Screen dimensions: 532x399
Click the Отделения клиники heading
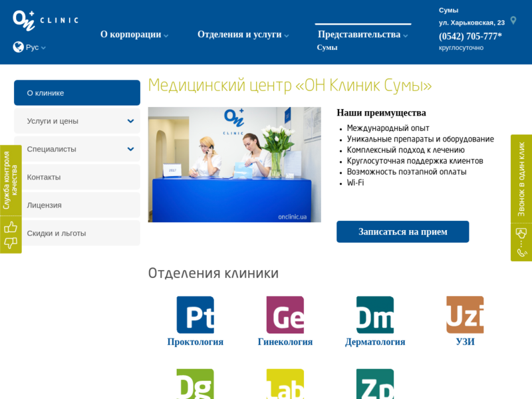[x=213, y=273]
